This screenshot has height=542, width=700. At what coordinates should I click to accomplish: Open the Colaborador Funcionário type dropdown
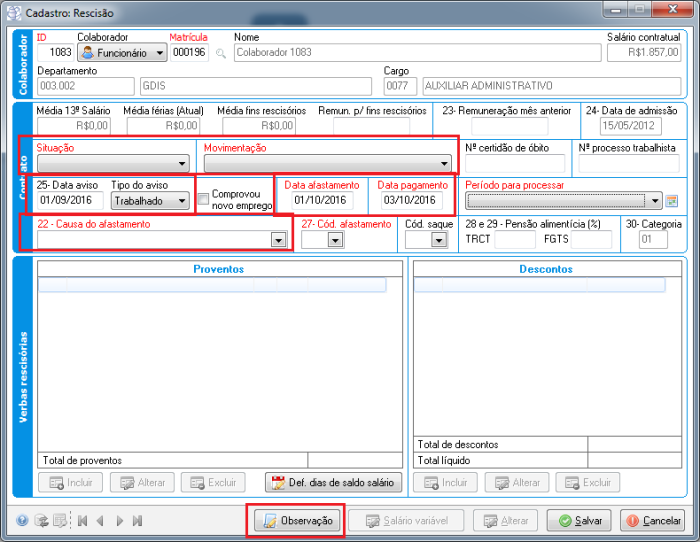pos(160,53)
